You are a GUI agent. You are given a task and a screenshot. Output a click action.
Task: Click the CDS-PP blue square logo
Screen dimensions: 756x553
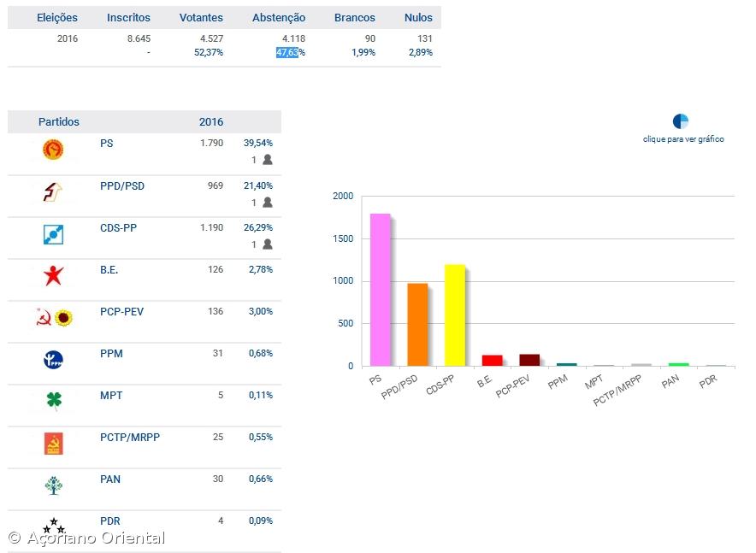pos(54,234)
